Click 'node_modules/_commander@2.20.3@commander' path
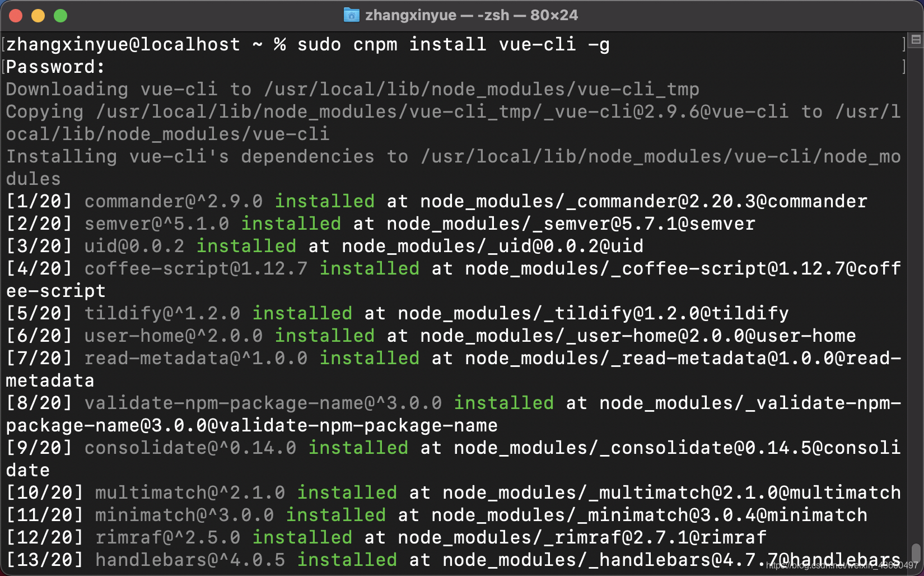 pyautogui.click(x=644, y=201)
